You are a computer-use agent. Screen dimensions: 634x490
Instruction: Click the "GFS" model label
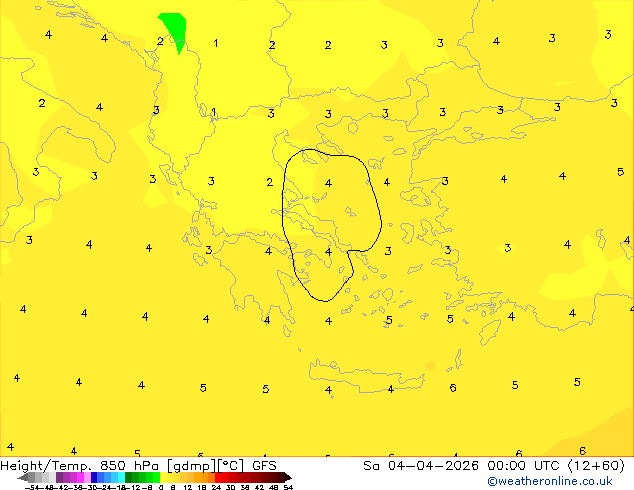(264, 465)
